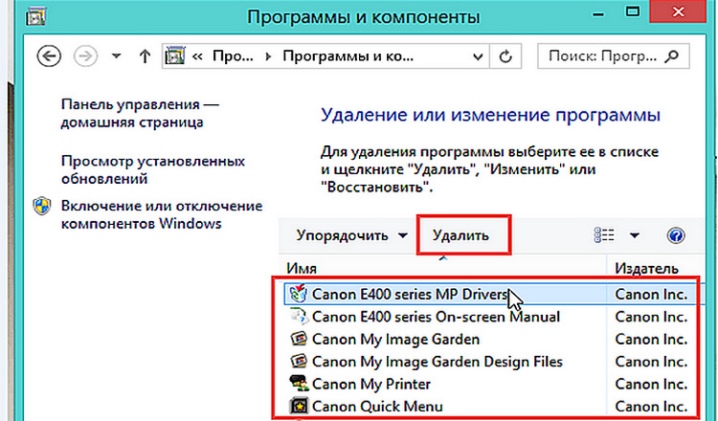Click "Canon Inc." publisher of Canon My Printer
Viewport: 718px width, 421px height.
coord(651,384)
